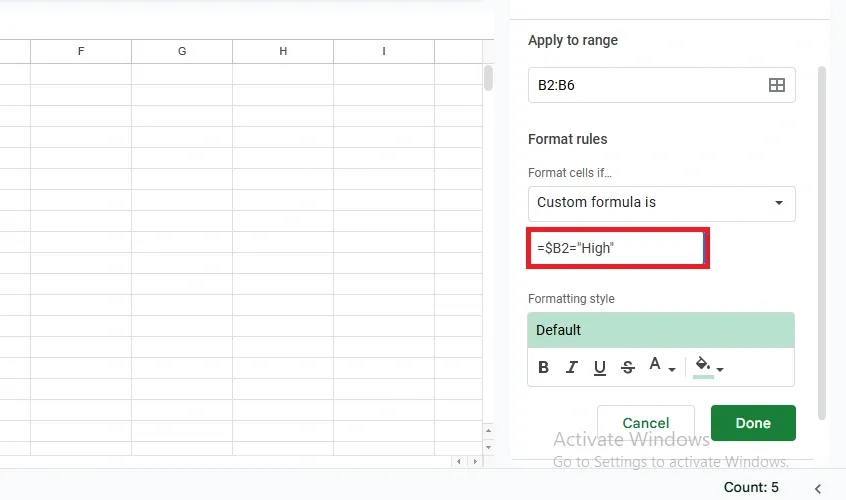Screen dimensions: 846x500
Task: Select column H header
Action: click(283, 51)
